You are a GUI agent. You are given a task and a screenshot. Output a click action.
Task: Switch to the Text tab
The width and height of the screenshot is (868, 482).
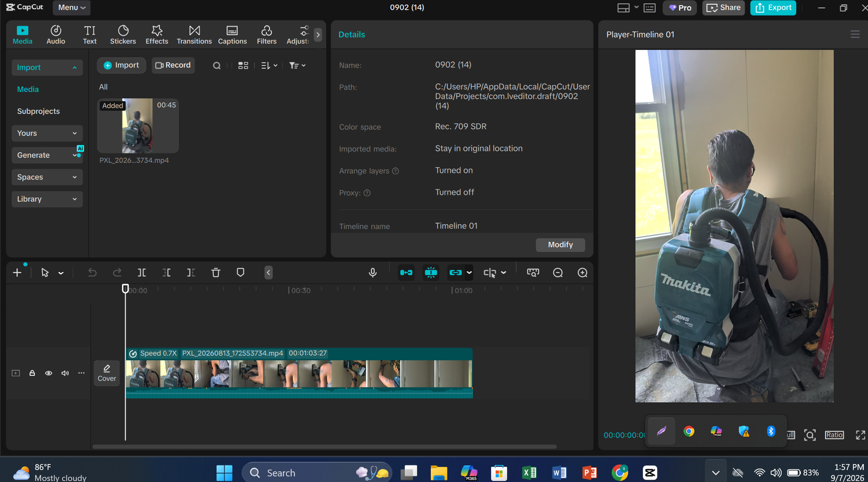point(90,35)
